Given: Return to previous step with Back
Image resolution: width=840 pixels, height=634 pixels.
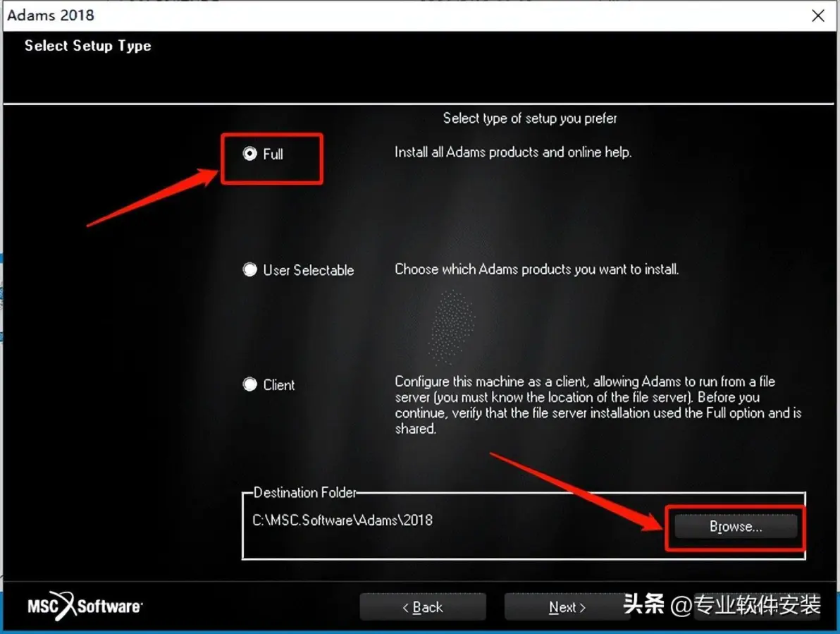Looking at the screenshot, I should tap(423, 607).
